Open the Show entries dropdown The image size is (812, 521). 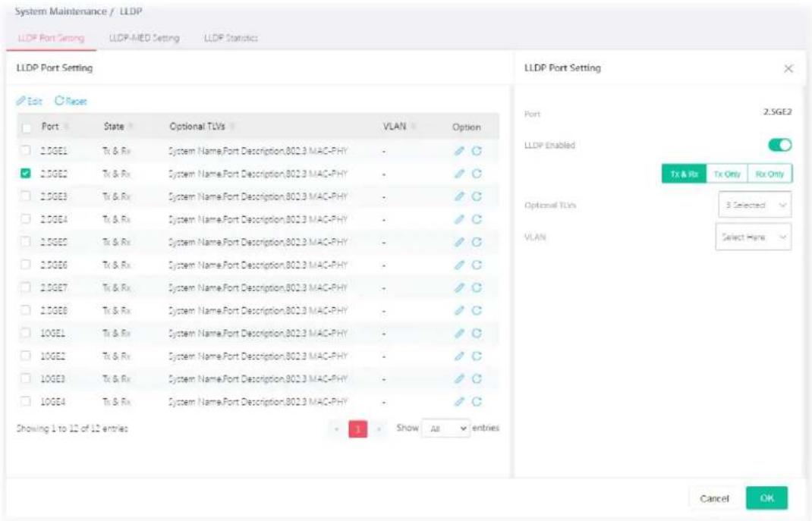click(x=446, y=428)
